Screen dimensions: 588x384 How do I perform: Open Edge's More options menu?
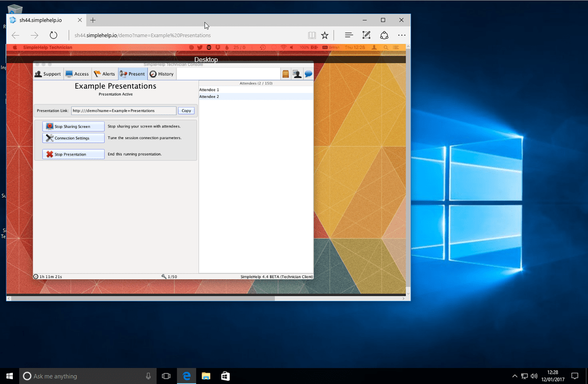(x=401, y=35)
